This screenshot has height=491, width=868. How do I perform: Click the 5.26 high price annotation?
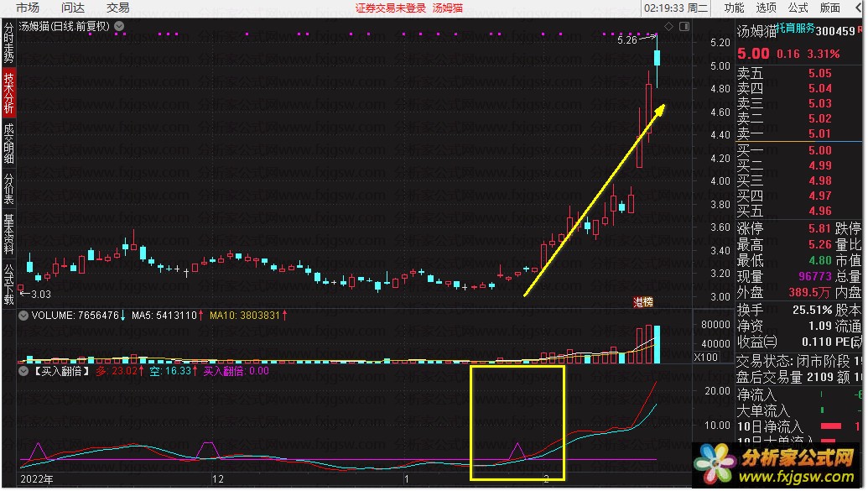[x=627, y=40]
